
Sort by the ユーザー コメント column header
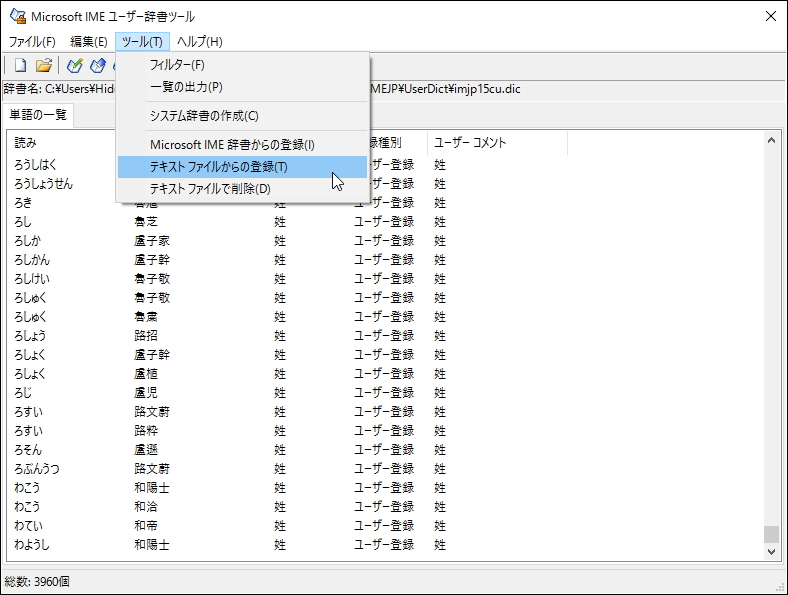(498, 143)
